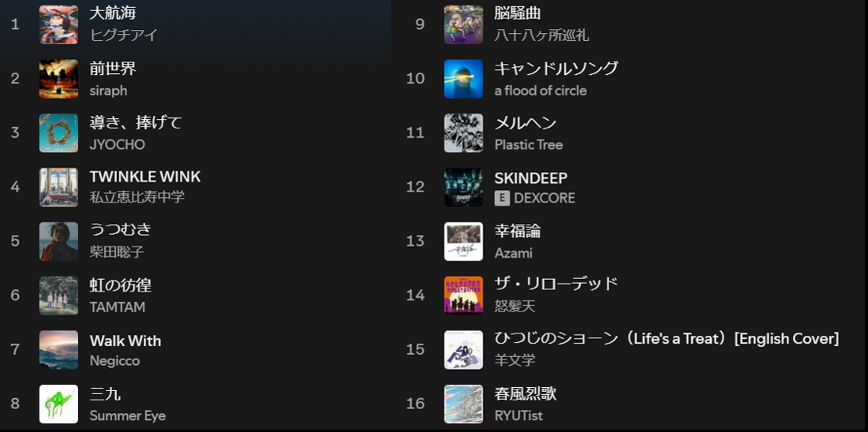Click the explicit E badge beside DEXCORE
This screenshot has width=868, height=432.
pos(502,198)
